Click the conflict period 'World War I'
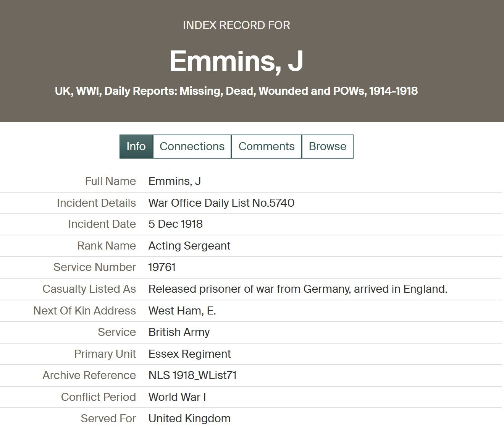Viewport: 504px width, 428px height. tap(177, 397)
